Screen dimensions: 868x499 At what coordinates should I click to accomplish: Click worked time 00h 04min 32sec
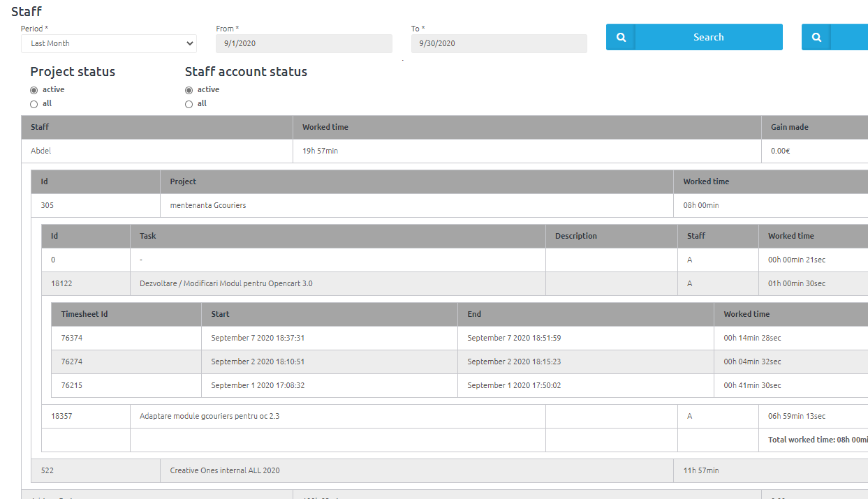tap(752, 362)
